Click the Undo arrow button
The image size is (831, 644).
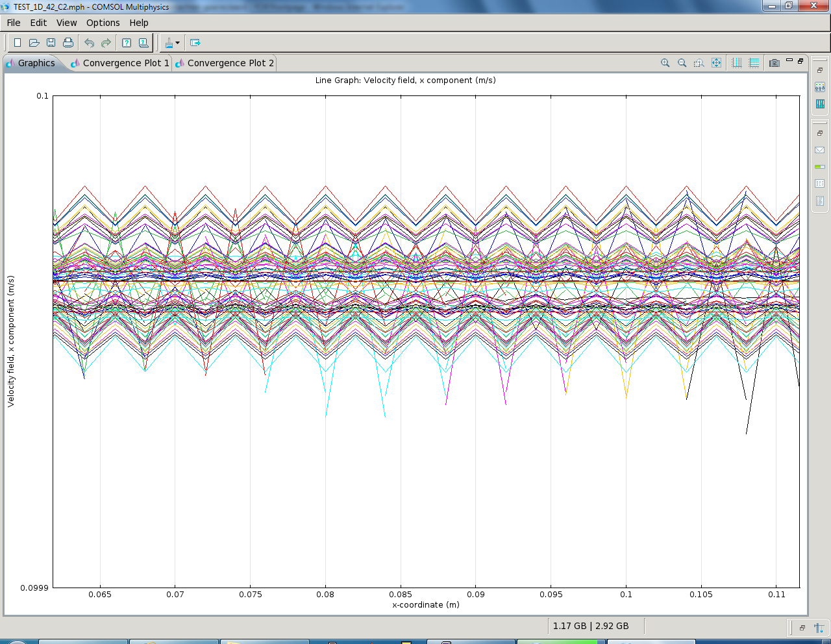pyautogui.click(x=89, y=43)
